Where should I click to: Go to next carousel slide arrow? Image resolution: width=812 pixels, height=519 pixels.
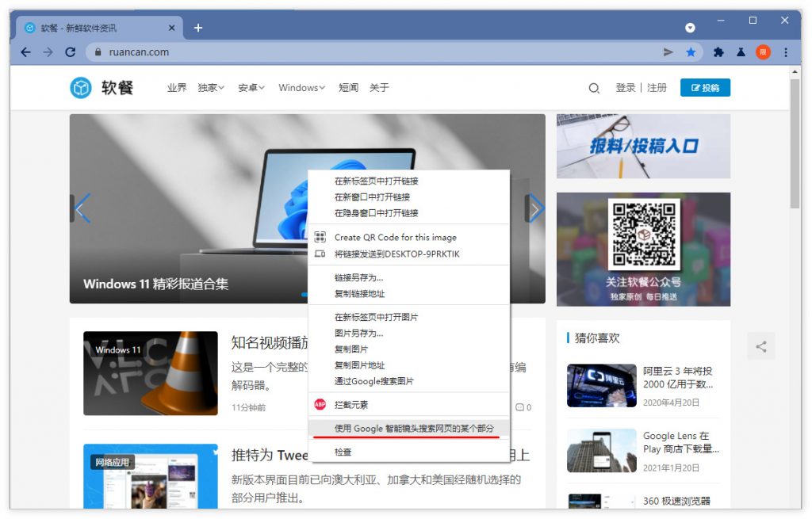tap(537, 209)
